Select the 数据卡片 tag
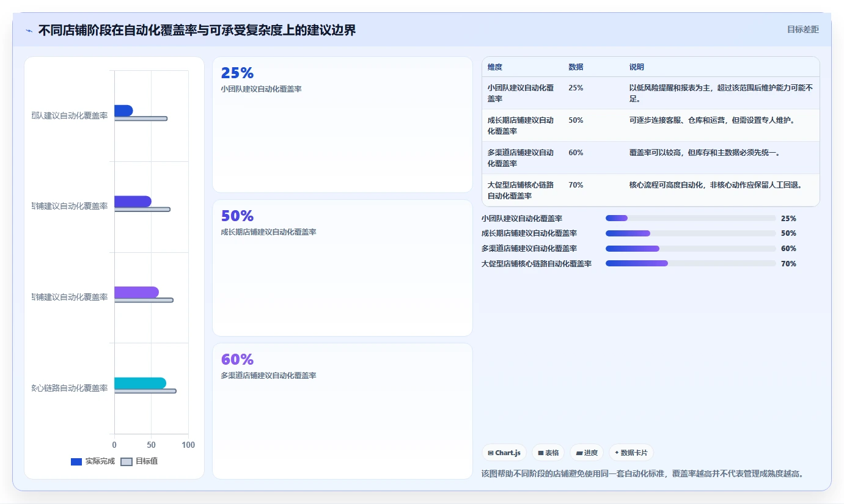The width and height of the screenshot is (844, 504). coord(631,453)
